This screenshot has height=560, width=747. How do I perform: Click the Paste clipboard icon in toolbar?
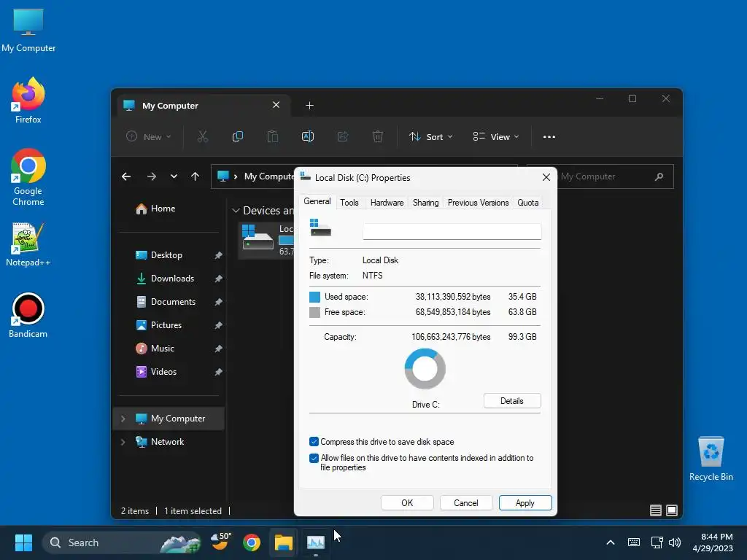pos(273,136)
